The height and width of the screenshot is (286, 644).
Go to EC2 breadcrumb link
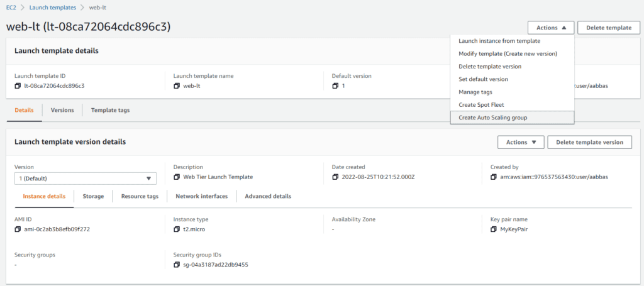11,8
